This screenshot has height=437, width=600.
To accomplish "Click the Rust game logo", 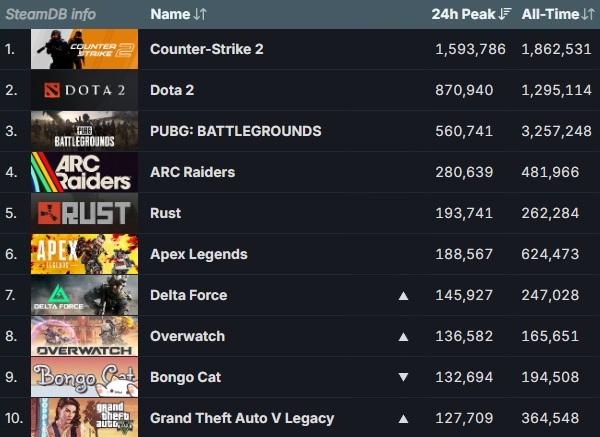I will click(x=84, y=213).
